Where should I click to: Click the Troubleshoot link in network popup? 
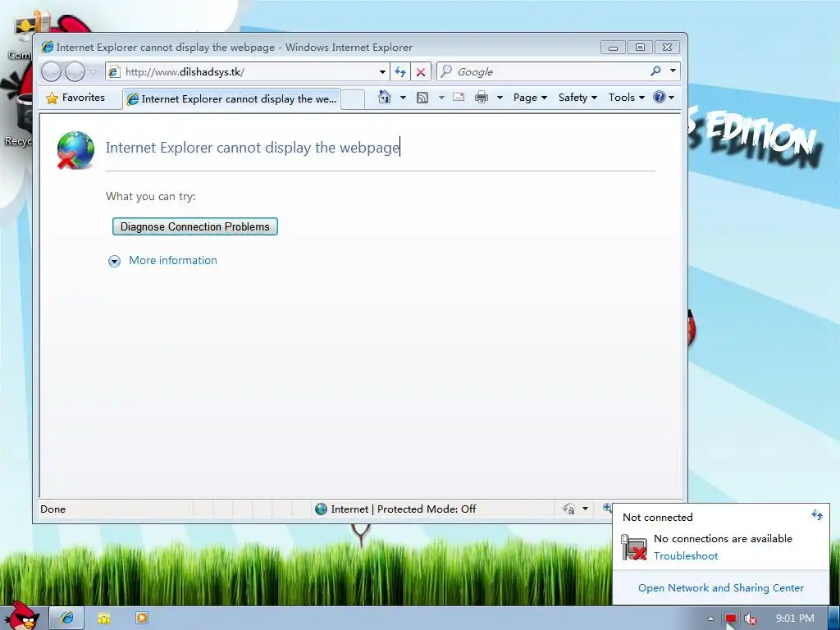(686, 556)
